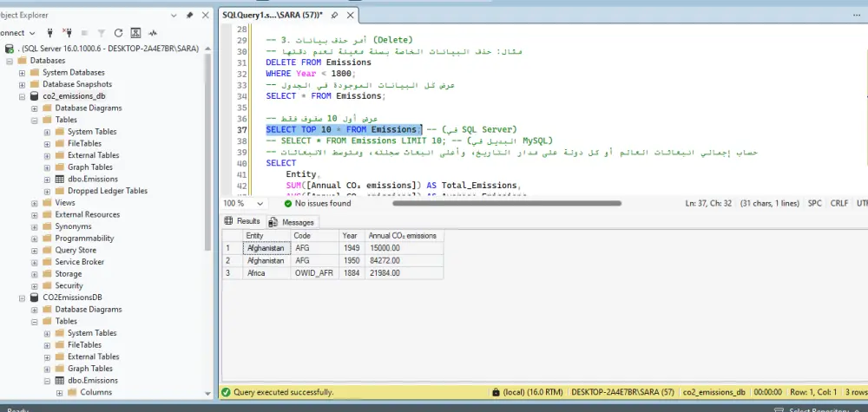The width and height of the screenshot is (868, 412).
Task: Switch to the Results tab
Action: click(243, 221)
